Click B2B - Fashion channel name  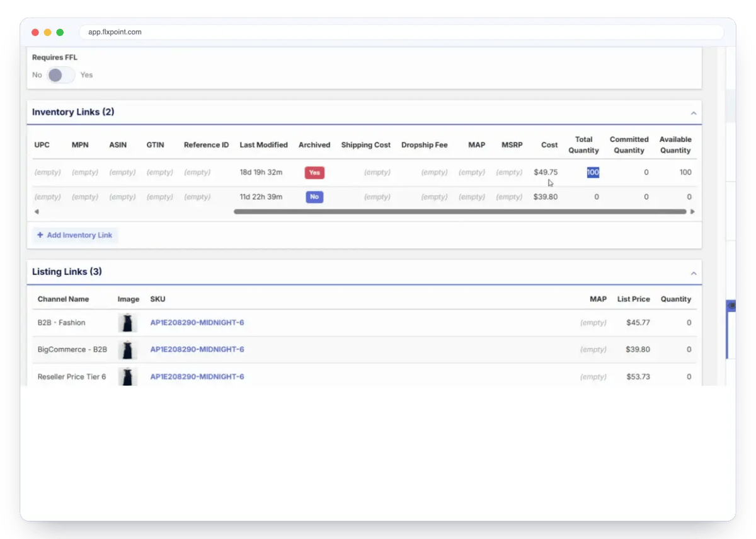point(61,323)
